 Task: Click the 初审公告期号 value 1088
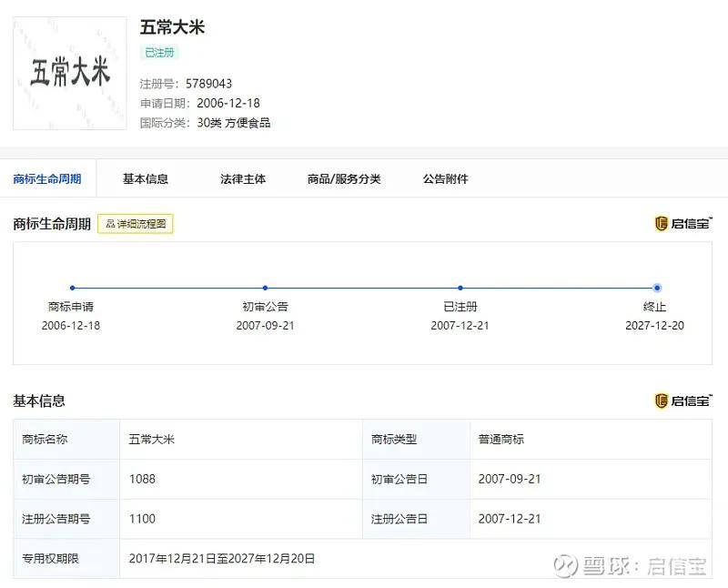point(143,479)
